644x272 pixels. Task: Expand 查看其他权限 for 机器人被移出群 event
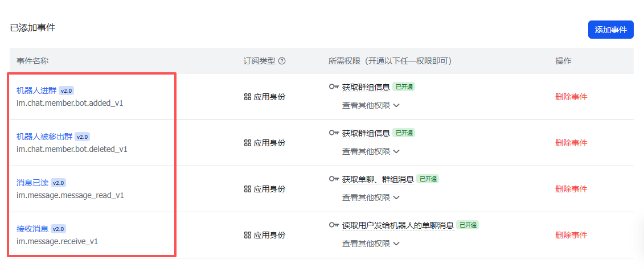371,151
